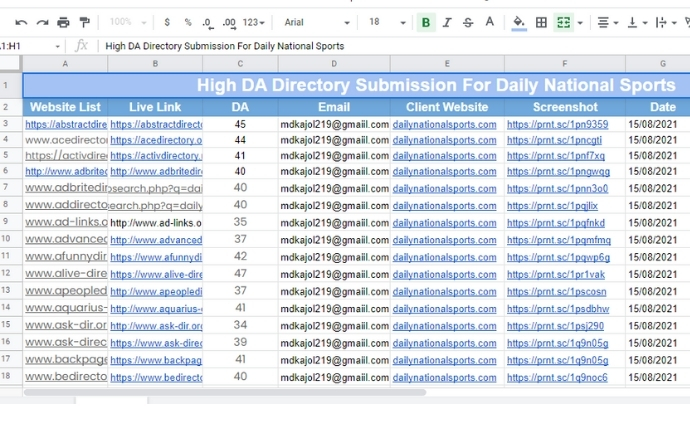Open the borders tool
Image resolution: width=690 pixels, height=426 pixels.
tap(541, 22)
